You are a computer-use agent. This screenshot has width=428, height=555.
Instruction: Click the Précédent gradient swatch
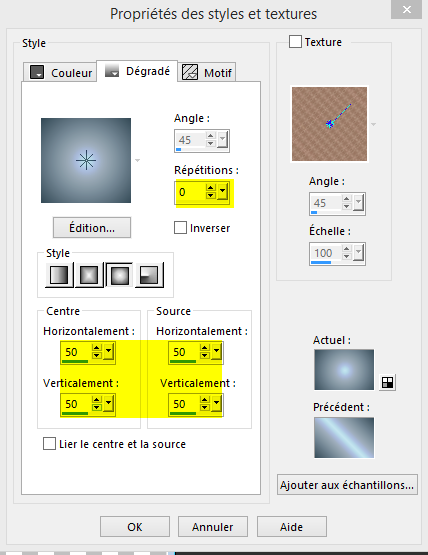click(x=344, y=437)
